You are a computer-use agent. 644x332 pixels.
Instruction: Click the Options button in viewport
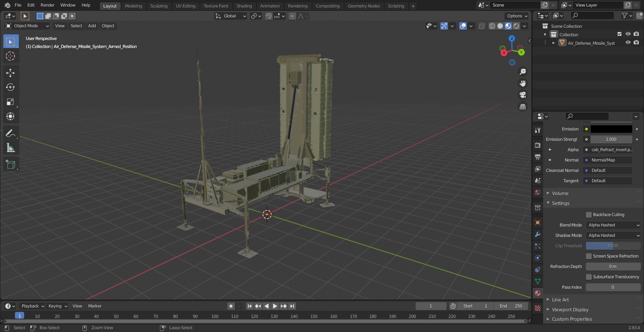[x=517, y=16]
